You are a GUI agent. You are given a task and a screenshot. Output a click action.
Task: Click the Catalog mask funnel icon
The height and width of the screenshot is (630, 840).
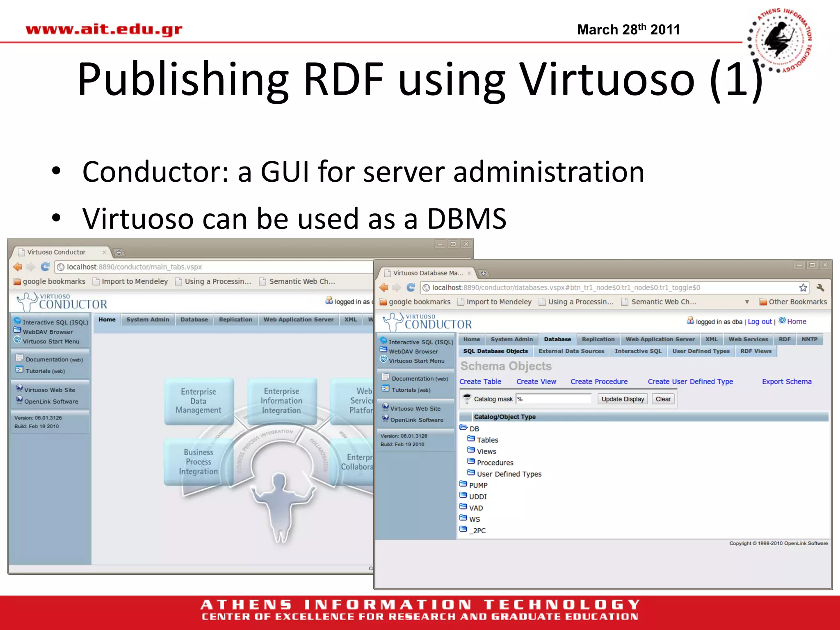pyautogui.click(x=467, y=399)
